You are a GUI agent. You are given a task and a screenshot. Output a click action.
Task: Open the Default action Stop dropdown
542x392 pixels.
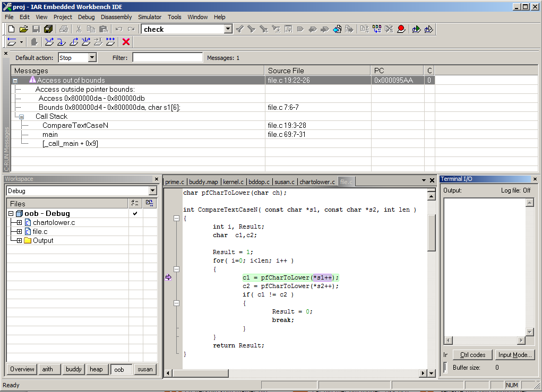coord(92,58)
